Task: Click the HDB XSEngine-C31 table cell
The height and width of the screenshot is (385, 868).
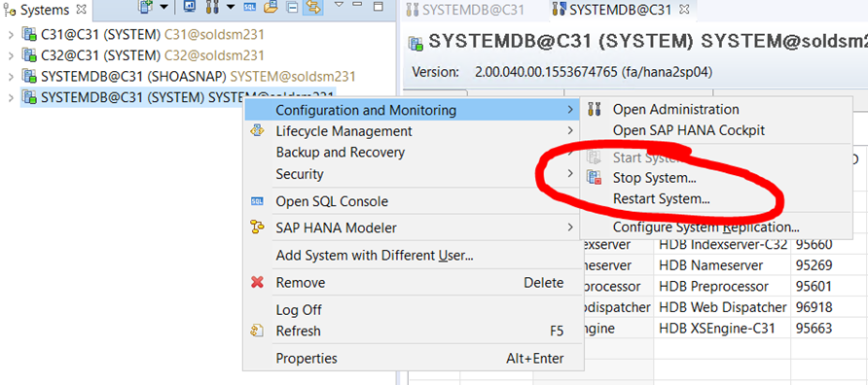Action: [x=722, y=329]
